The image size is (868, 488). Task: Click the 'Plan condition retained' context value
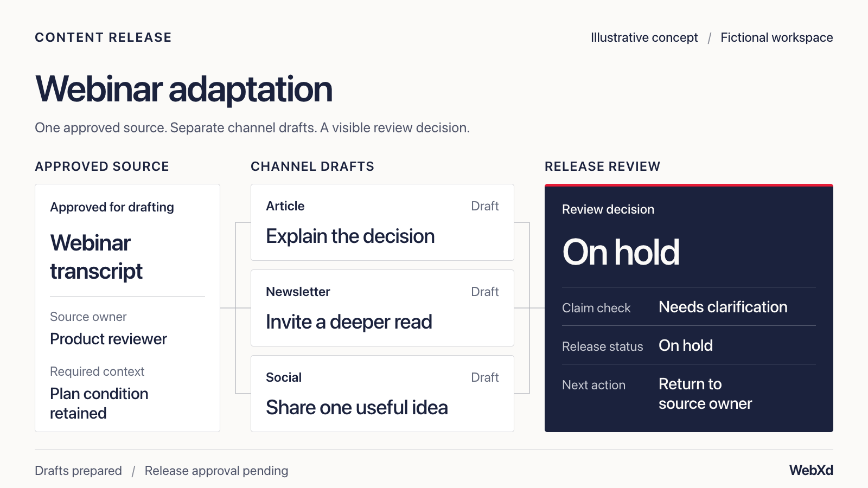click(99, 403)
